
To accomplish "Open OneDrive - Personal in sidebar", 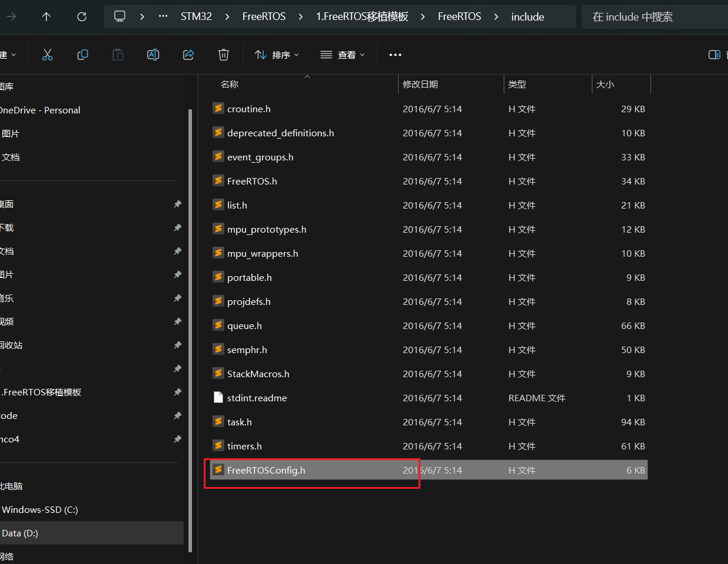I will coord(40,110).
